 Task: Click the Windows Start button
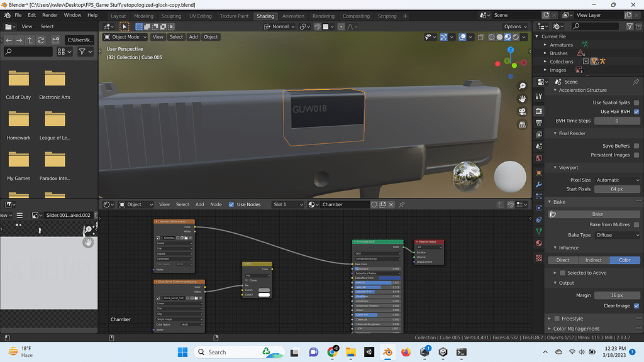(x=182, y=352)
